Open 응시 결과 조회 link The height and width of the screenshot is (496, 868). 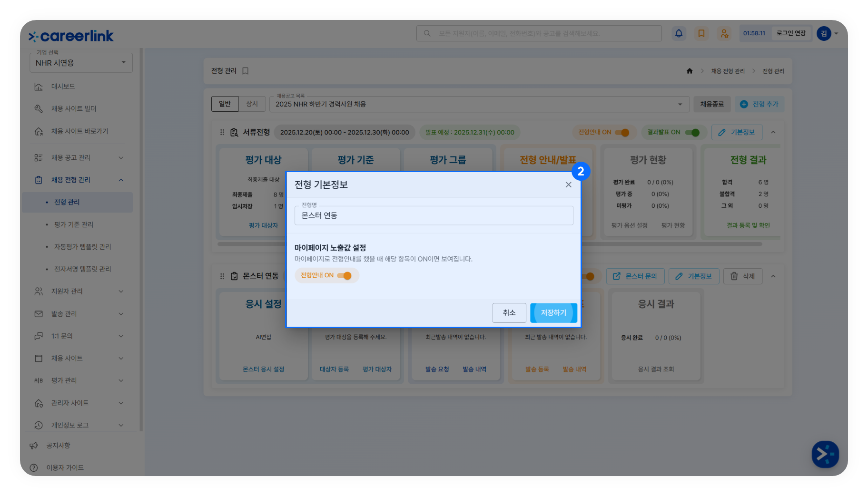click(656, 370)
